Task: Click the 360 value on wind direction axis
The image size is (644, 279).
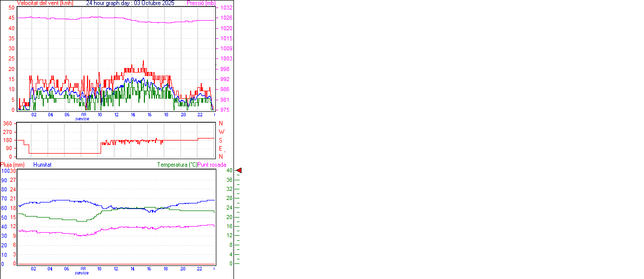Action: click(x=8, y=123)
